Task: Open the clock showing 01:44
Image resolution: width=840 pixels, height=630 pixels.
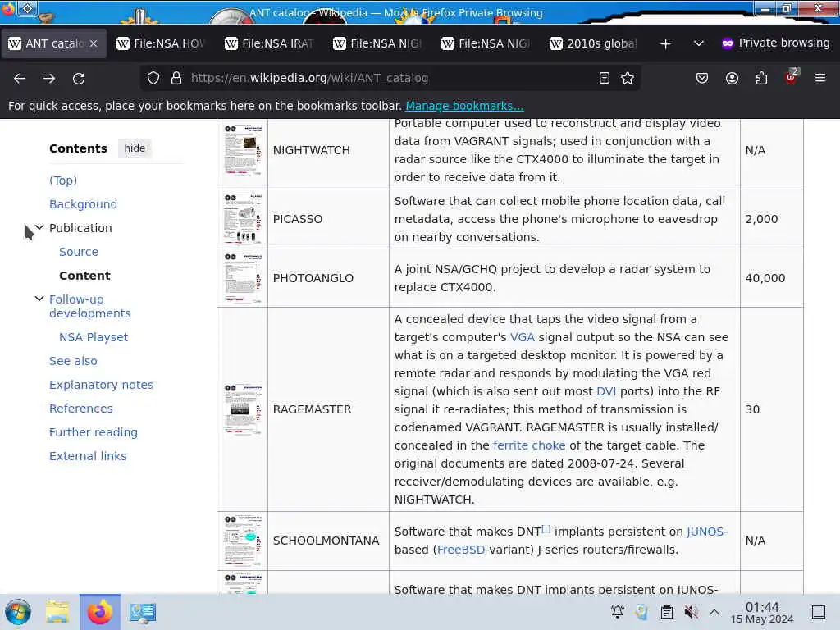Action: [x=762, y=612]
